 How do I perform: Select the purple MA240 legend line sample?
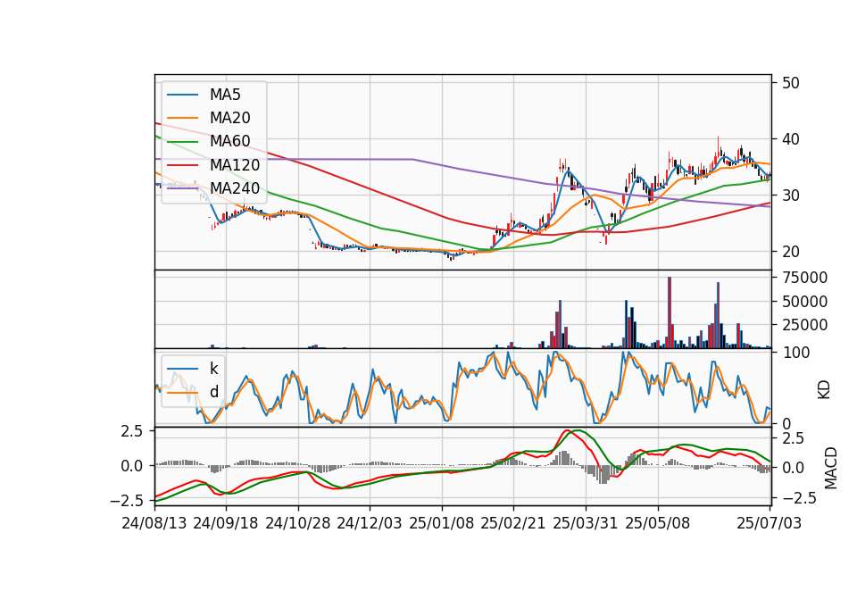point(182,188)
